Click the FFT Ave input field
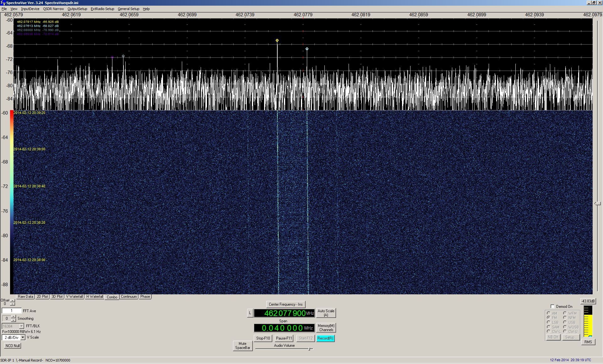 tap(12, 311)
